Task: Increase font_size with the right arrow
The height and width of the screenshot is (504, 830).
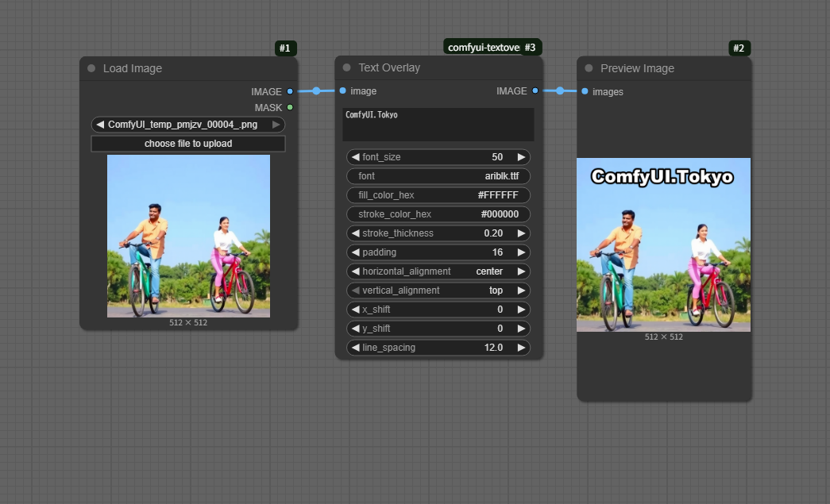Action: pos(521,157)
